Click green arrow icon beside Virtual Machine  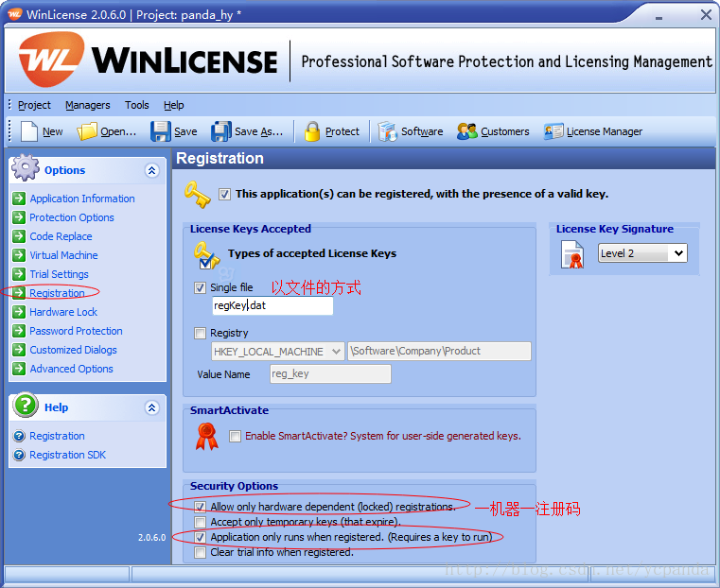(x=19, y=255)
